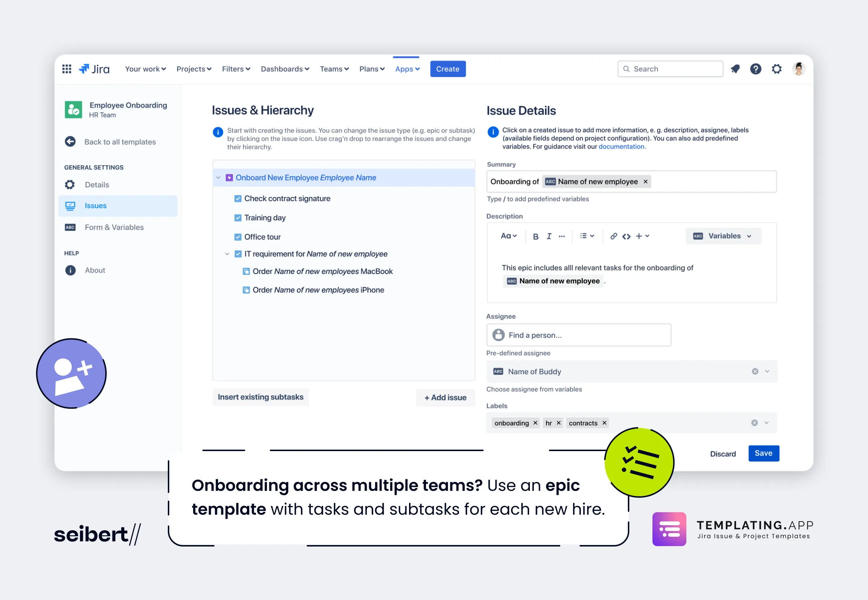The width and height of the screenshot is (868, 600).
Task: Collapse the IT requirement task
Action: pos(227,254)
